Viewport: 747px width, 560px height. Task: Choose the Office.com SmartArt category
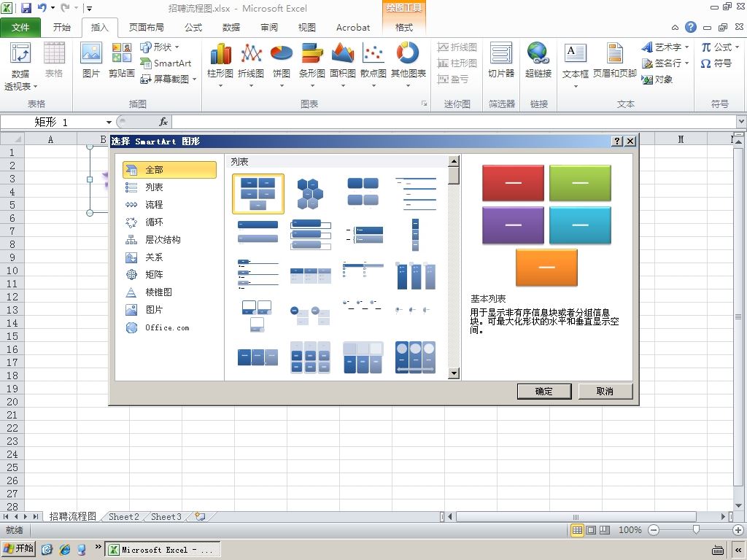[169, 327]
